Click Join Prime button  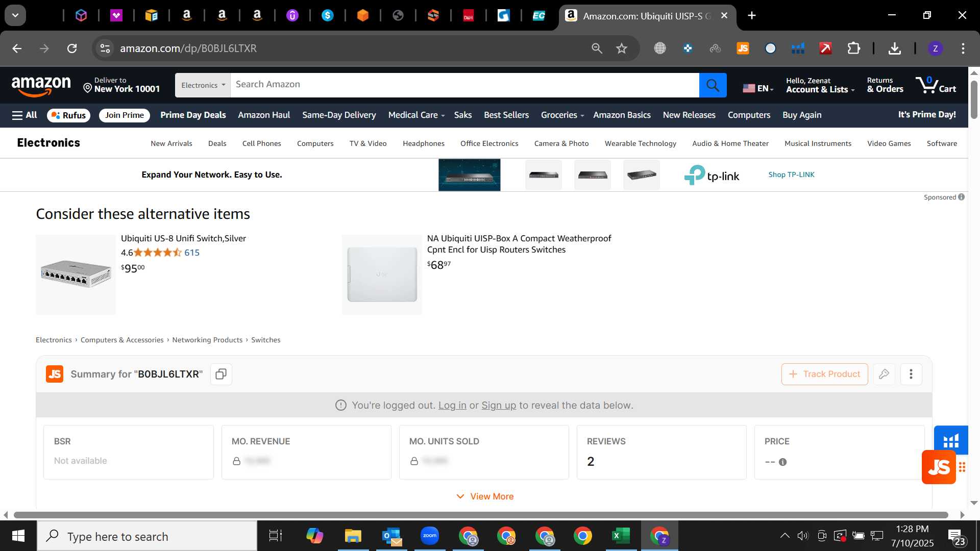(x=124, y=115)
